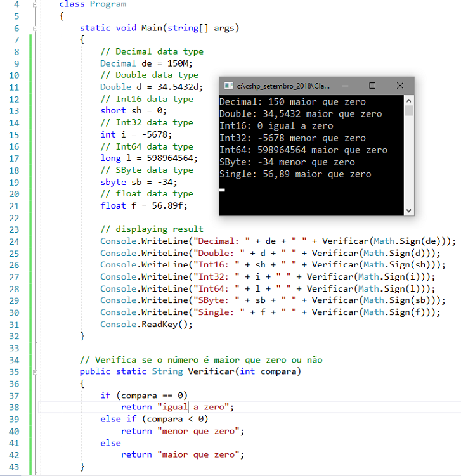Viewport: 461px width, 476px height.
Task: Click the console scrollbar up arrow
Action: click(x=409, y=101)
